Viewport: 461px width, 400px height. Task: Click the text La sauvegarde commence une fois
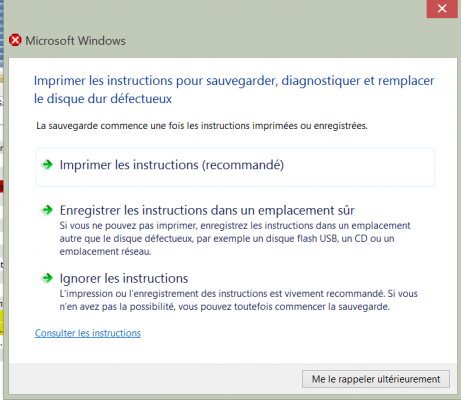[202, 126]
